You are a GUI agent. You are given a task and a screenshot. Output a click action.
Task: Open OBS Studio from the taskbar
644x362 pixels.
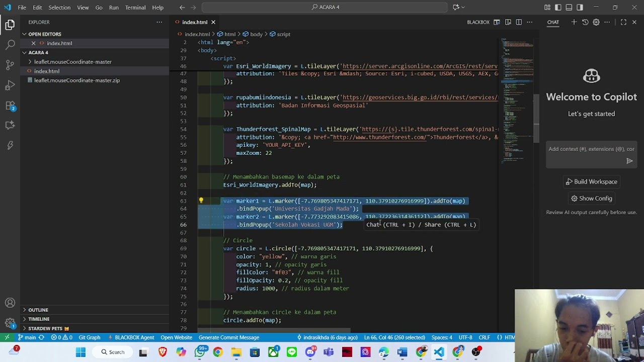[476, 352]
